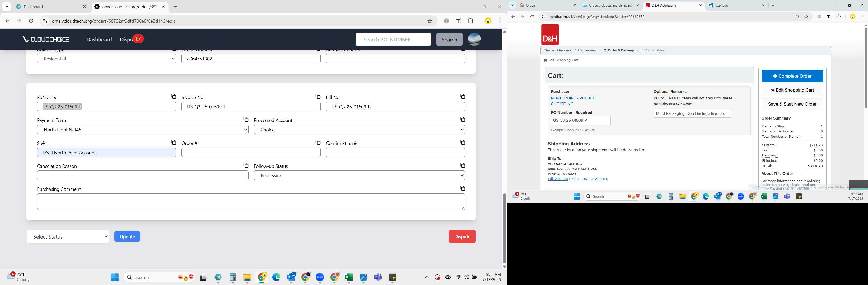The height and width of the screenshot is (285, 868).
Task: Click into the Order # input field
Action: pos(251,153)
